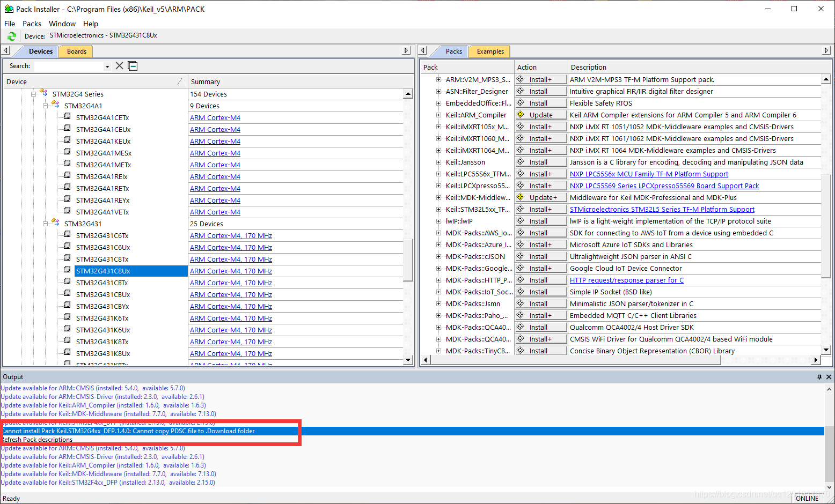Screen dimensions: 835x504
Task: Click the install diamond icon for ASN::Filter_Designer
Action: [521, 91]
